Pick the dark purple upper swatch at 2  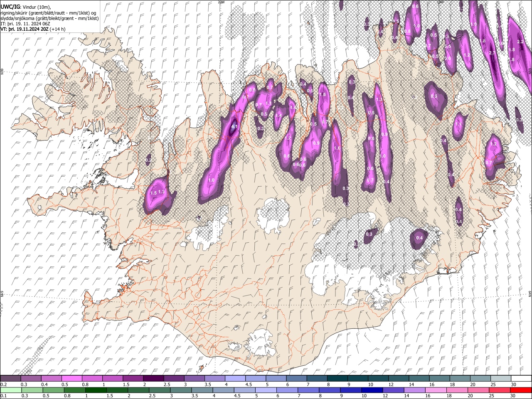[x=153, y=379]
